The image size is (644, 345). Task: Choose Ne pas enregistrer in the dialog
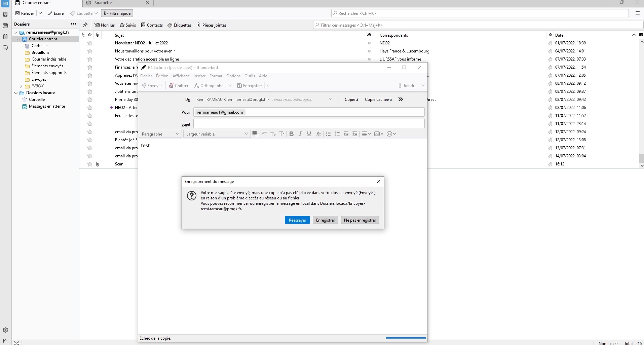click(x=360, y=220)
